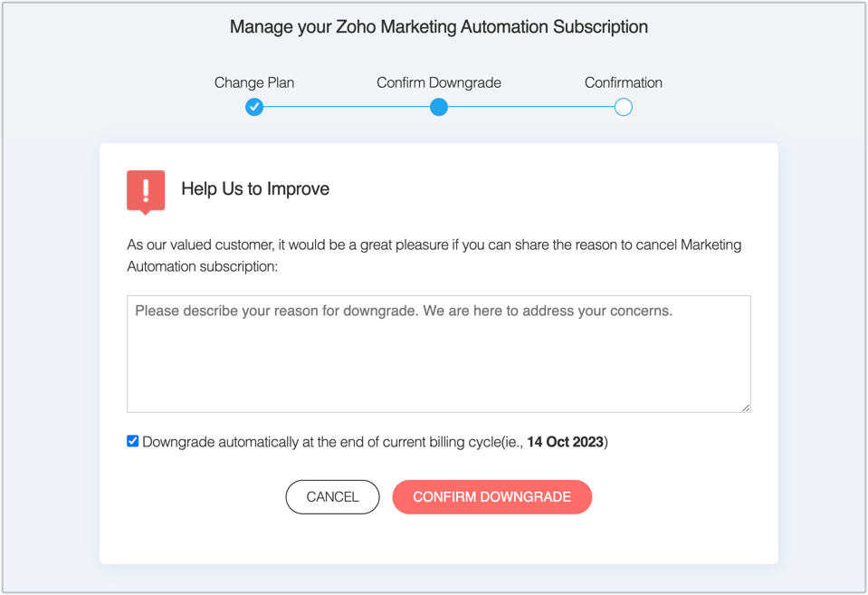Click the Confirm Downgrade step label
Viewport: 868px width, 595px height.
(x=438, y=82)
